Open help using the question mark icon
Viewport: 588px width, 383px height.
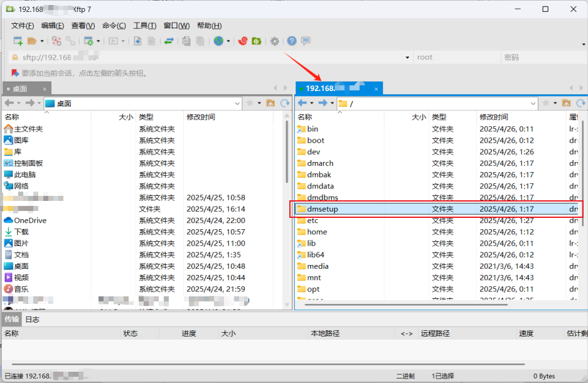click(x=291, y=41)
